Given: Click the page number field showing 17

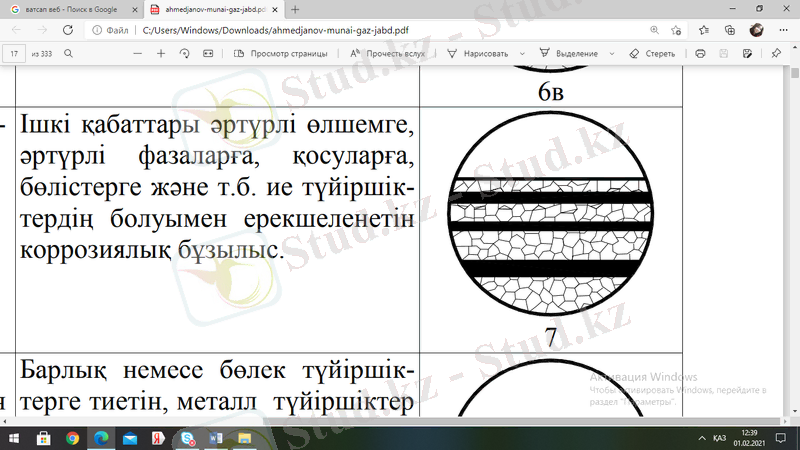Looking at the screenshot, I should (14, 54).
